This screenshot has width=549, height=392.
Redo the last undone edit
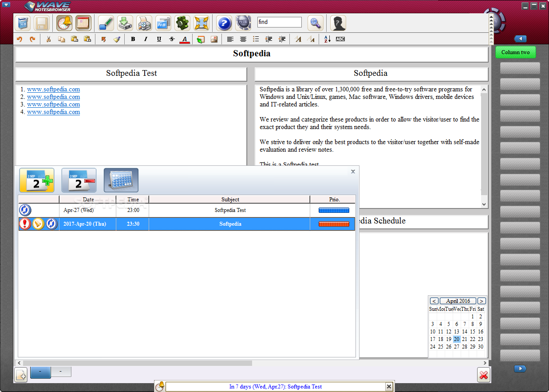pos(32,39)
